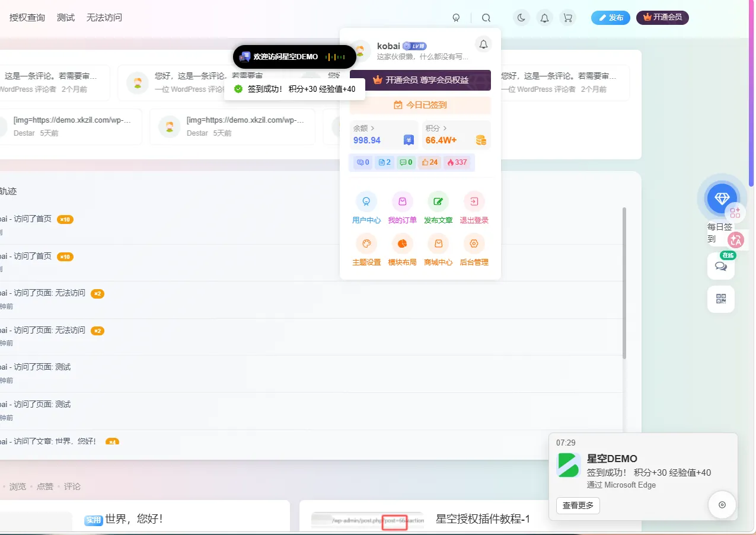The width and height of the screenshot is (756, 535).
Task: Click the 退出登录 logout icon
Action: (474, 201)
